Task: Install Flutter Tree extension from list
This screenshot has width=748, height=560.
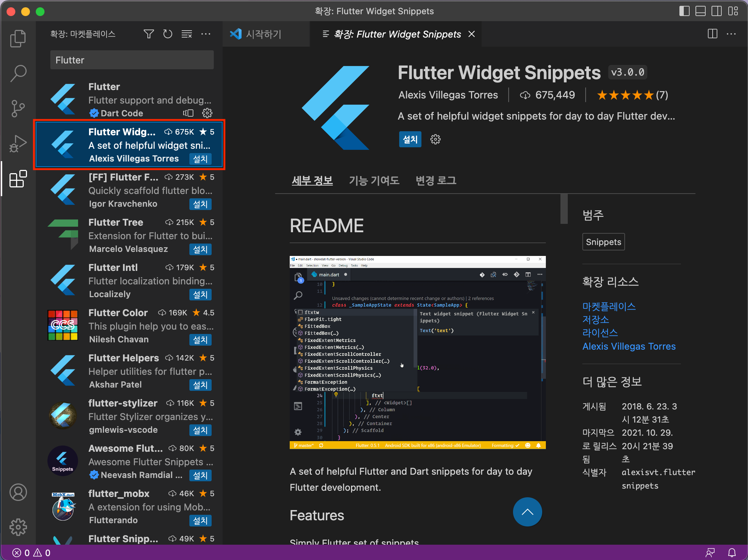Action: coord(200,249)
